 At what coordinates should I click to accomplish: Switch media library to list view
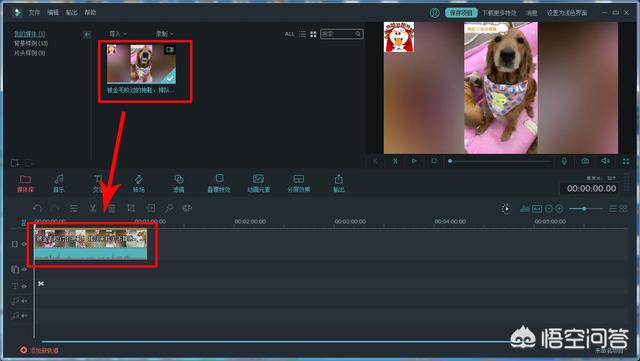[x=302, y=34]
